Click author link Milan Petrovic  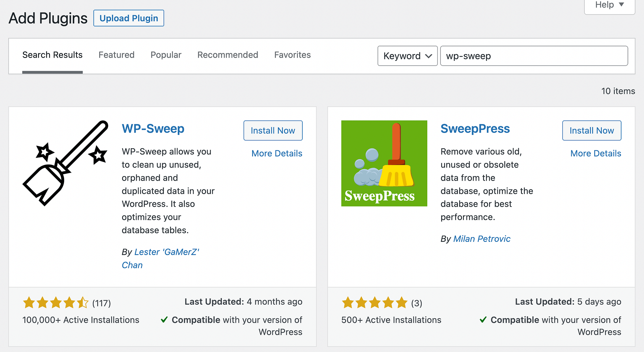click(x=482, y=239)
